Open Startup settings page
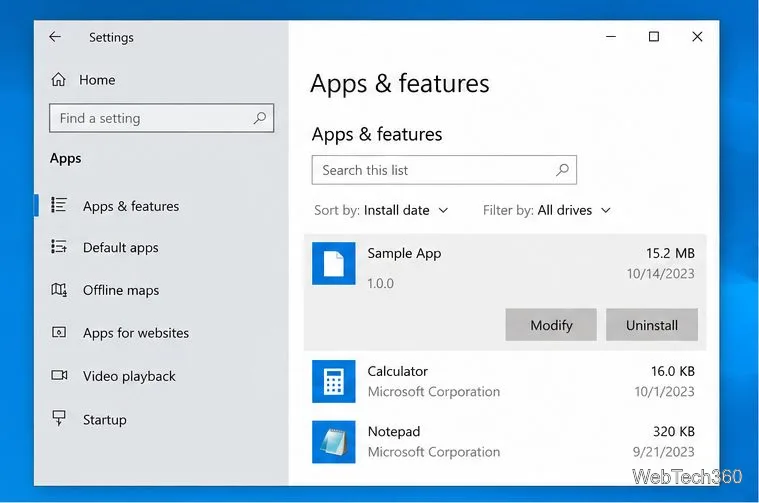759x503 pixels. 105,420
